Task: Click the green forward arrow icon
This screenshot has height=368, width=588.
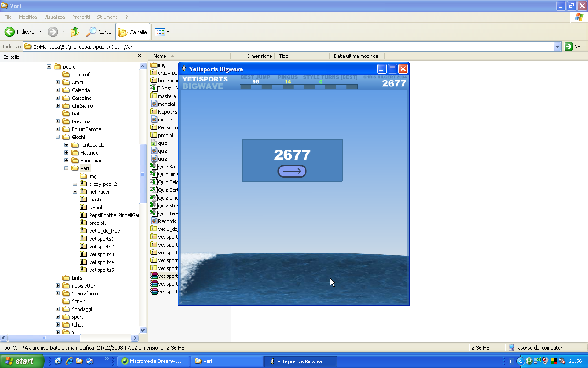Action: click(53, 32)
